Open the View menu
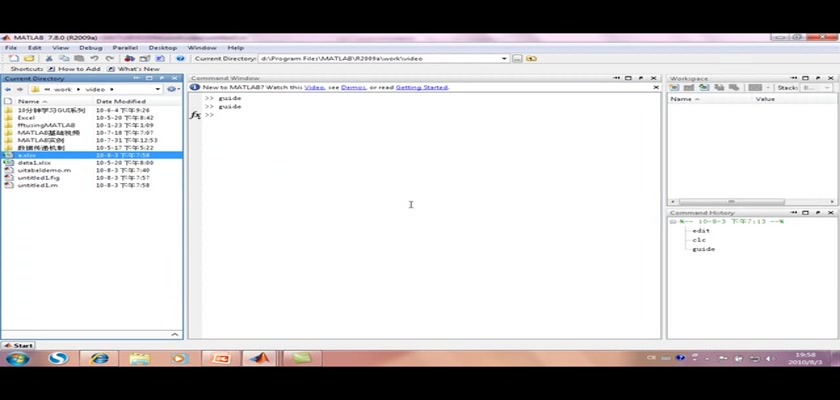 (x=60, y=48)
